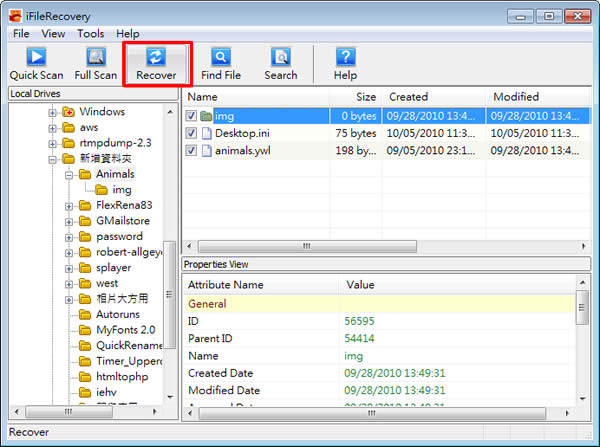Uncheck the animals.ywl checkbox

191,150
